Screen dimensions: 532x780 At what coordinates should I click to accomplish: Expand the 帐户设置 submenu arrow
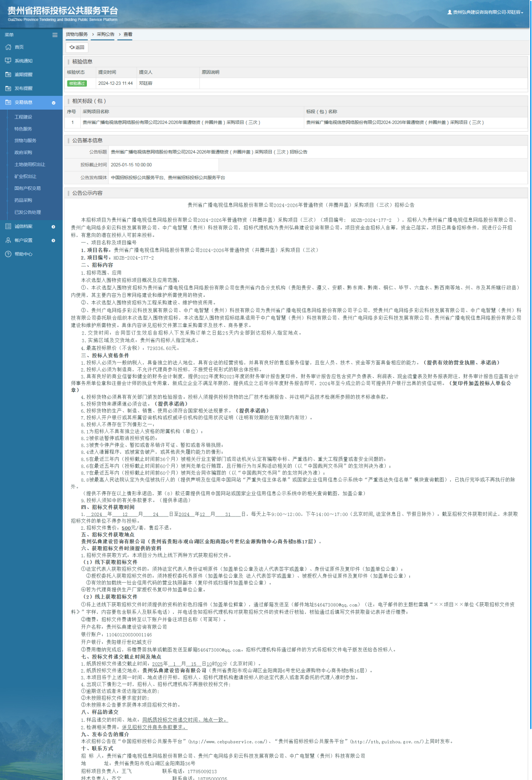tap(54, 240)
